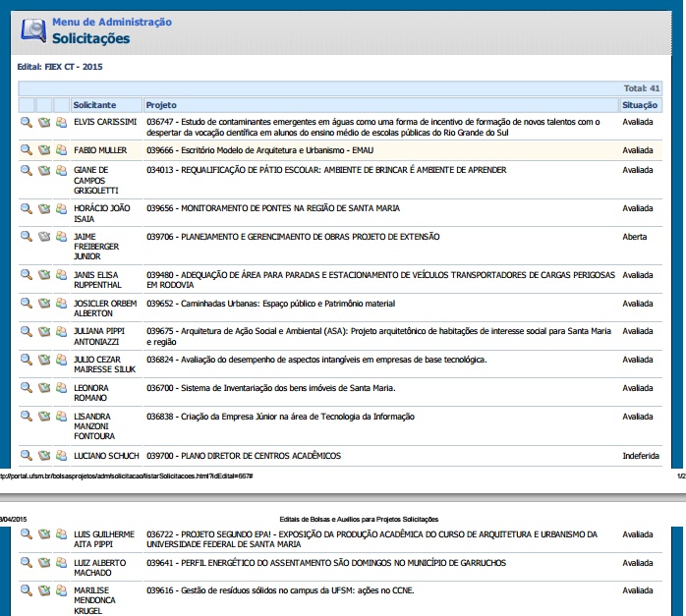The width and height of the screenshot is (686, 616).
Task: Click the evaluation sheet icon for Jaime Freiberger Junior
Action: coord(44,237)
